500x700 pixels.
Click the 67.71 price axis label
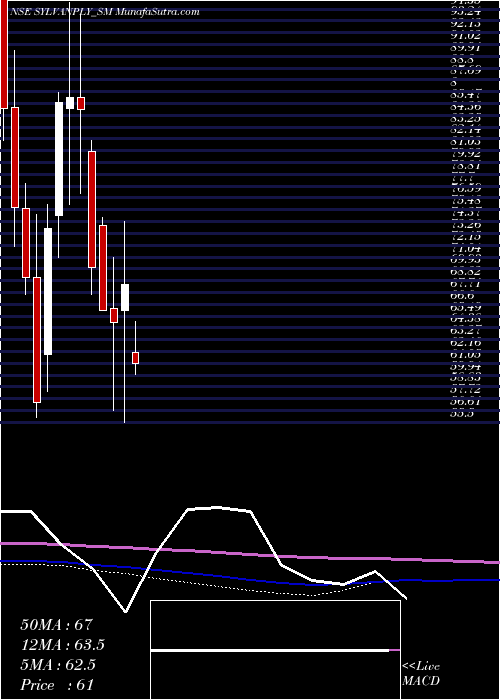coord(465,283)
